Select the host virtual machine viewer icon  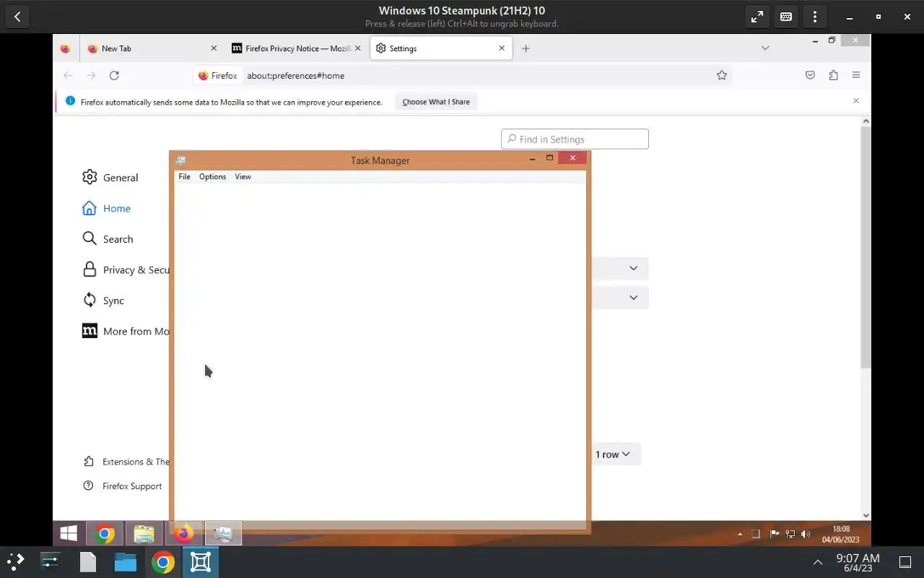pyautogui.click(x=201, y=561)
